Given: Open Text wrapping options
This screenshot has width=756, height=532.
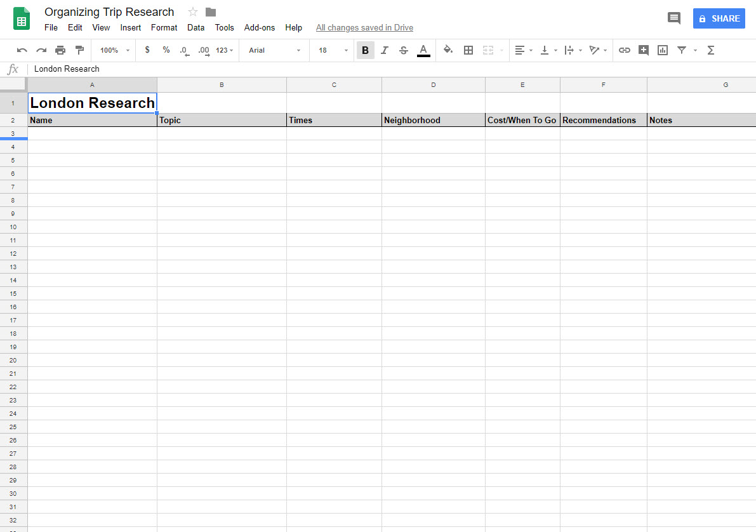Looking at the screenshot, I should pyautogui.click(x=573, y=50).
